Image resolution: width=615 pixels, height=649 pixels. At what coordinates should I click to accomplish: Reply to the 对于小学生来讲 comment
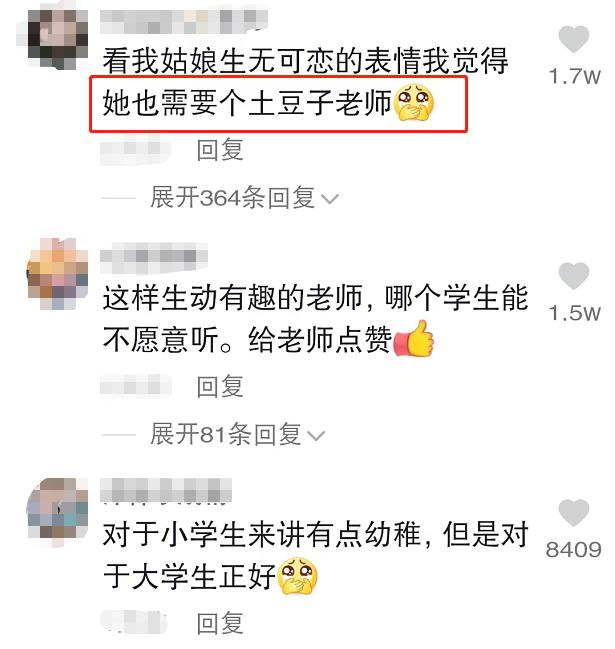[x=220, y=623]
